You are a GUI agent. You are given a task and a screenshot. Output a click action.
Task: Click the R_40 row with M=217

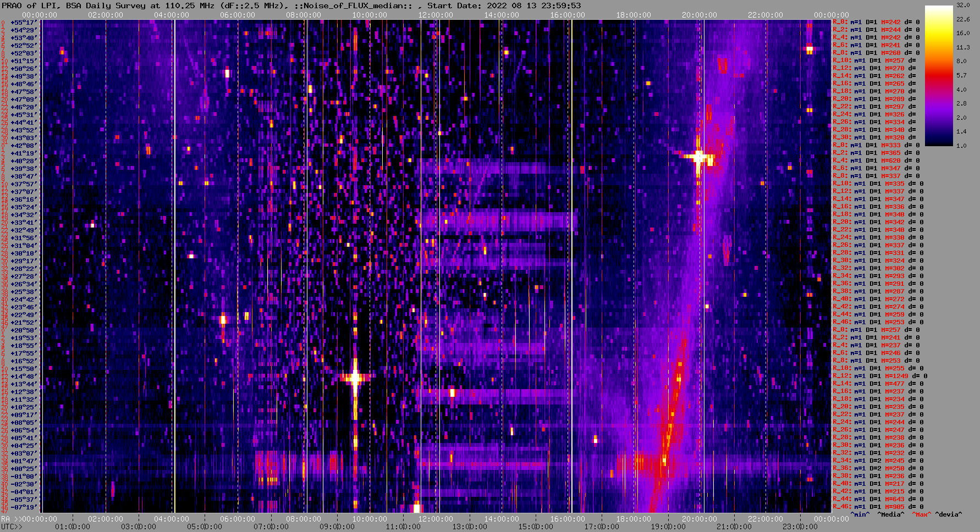coord(877,484)
